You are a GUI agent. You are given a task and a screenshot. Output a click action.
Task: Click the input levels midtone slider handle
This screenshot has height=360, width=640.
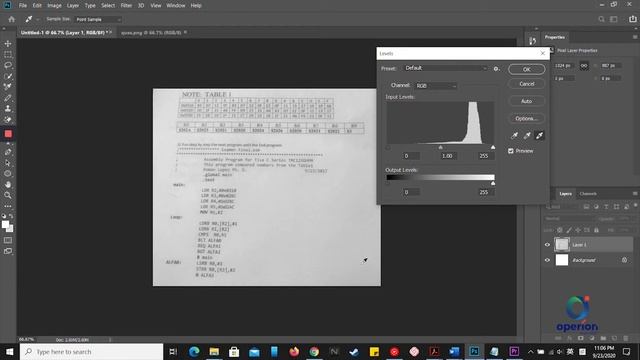tap(440, 147)
